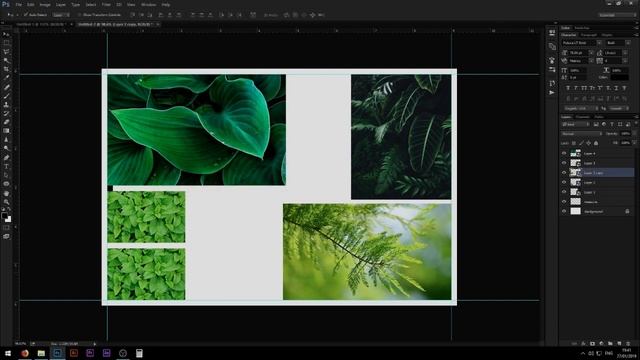This screenshot has height=360, width=640.
Task: Hide the Background layer
Action: pos(564,211)
